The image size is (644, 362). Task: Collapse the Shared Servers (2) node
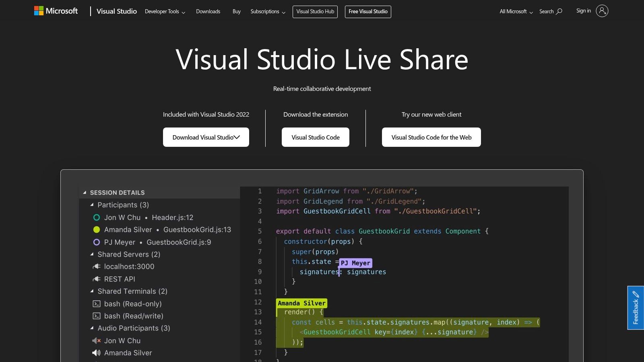(92, 254)
